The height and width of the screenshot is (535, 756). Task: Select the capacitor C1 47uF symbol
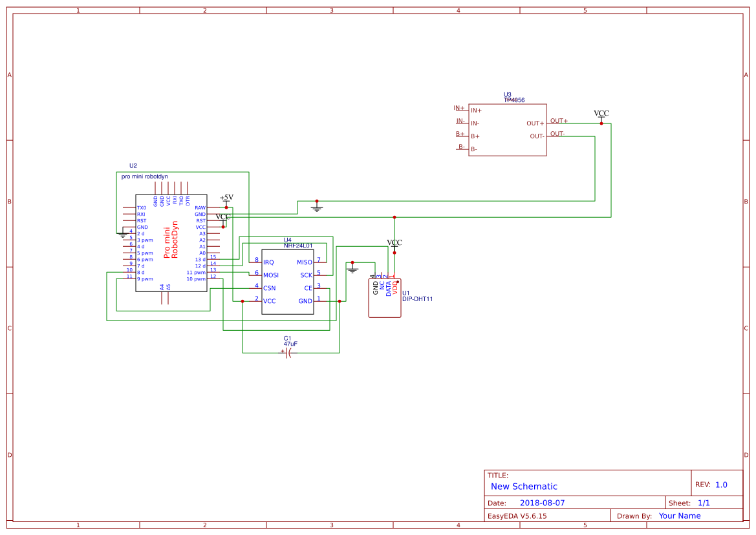click(x=288, y=354)
